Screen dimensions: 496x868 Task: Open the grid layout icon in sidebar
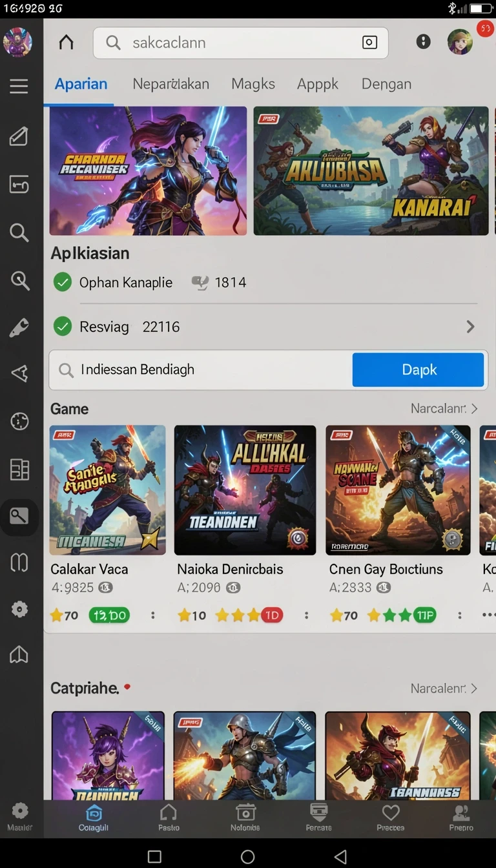(x=19, y=470)
